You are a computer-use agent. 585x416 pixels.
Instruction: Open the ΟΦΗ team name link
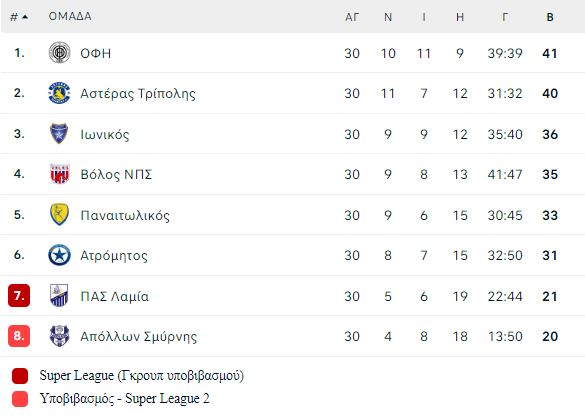[96, 53]
